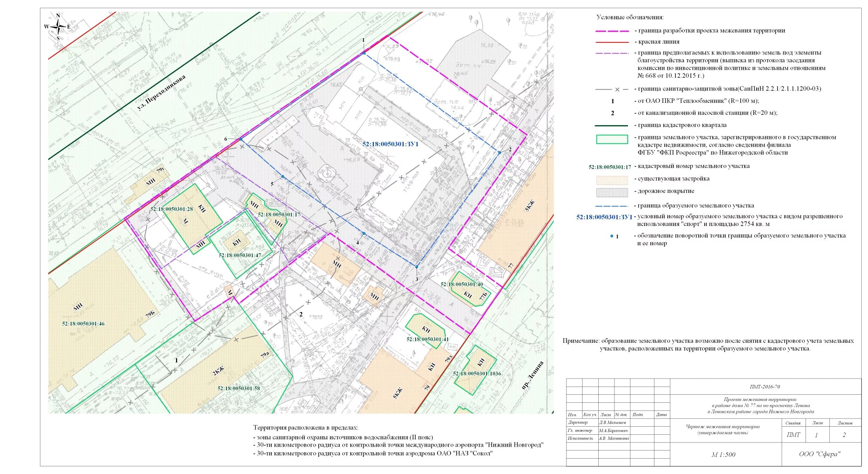
Task: Click the ул. Переходникова street label
Action: [x=161, y=93]
